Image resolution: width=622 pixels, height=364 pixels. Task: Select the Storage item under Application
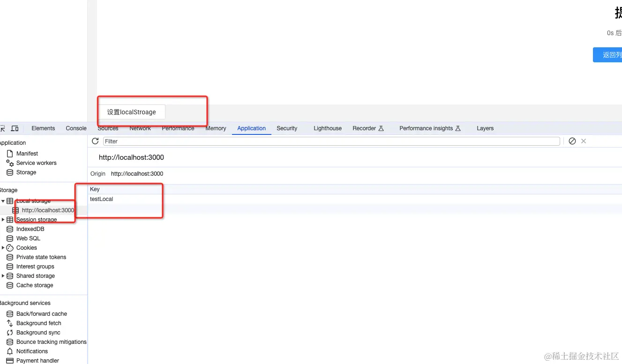point(26,172)
